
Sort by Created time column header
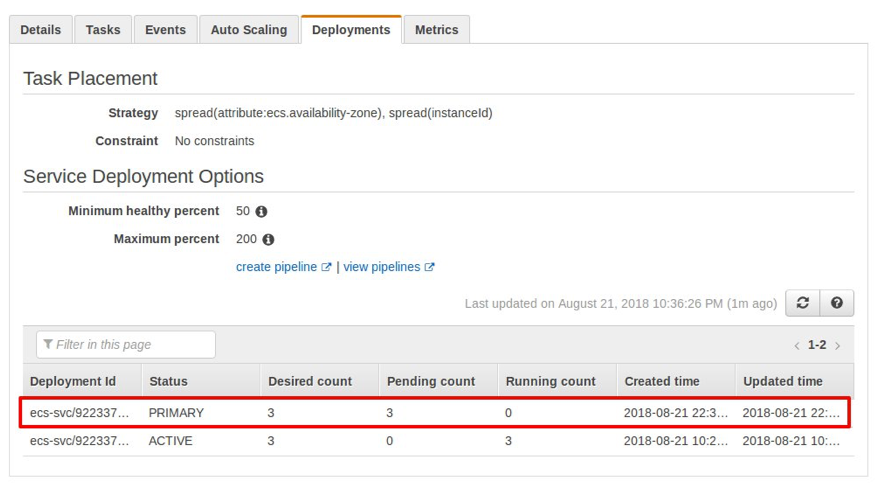662,381
